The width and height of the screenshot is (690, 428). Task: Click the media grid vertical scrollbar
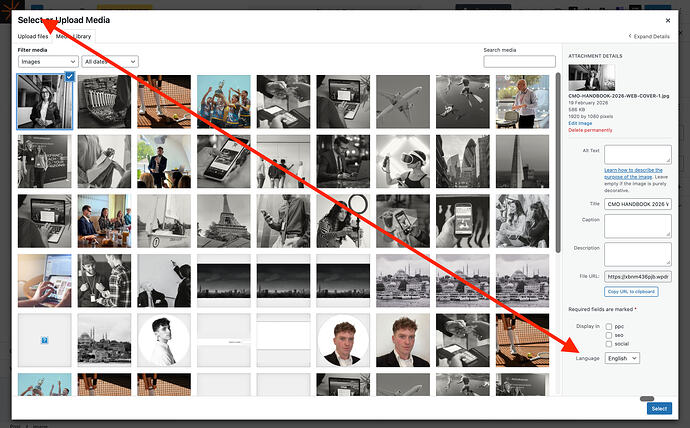pos(558,163)
